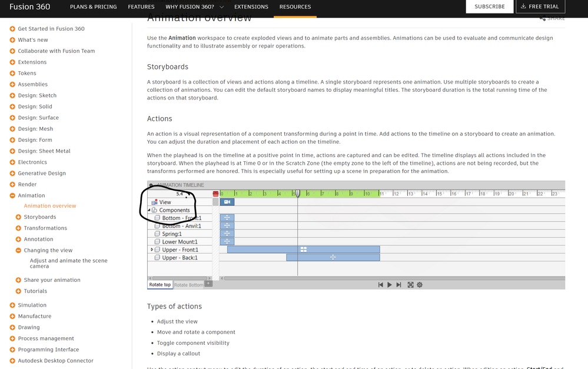Open the Animation overview sidebar link
588x369 pixels.
[x=50, y=206]
